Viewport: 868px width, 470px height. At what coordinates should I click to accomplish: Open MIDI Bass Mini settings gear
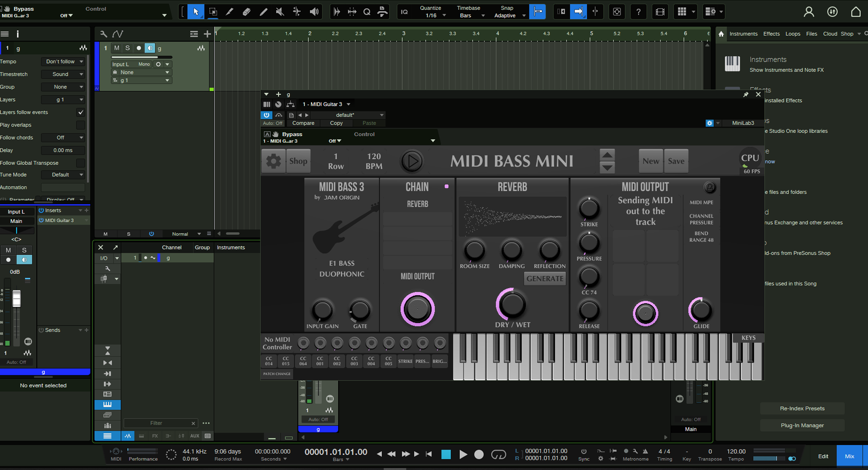[x=273, y=161]
